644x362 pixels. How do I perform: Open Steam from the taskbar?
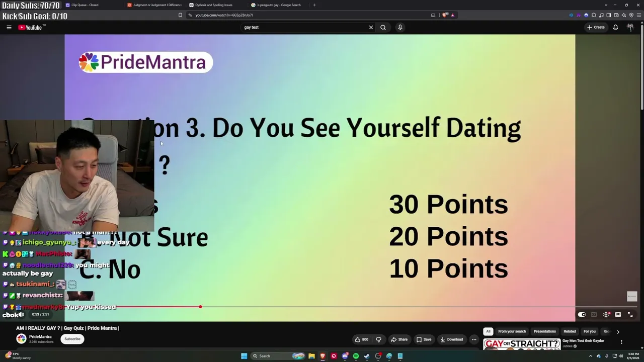tap(367, 356)
